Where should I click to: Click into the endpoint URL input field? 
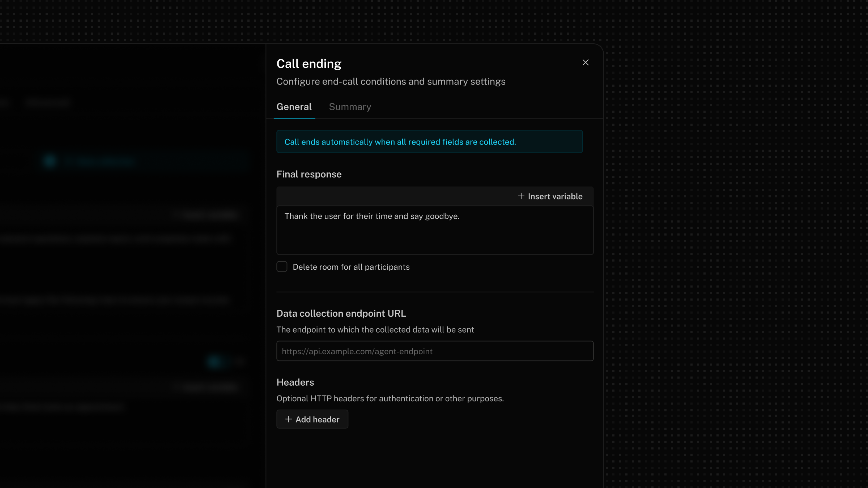point(435,351)
